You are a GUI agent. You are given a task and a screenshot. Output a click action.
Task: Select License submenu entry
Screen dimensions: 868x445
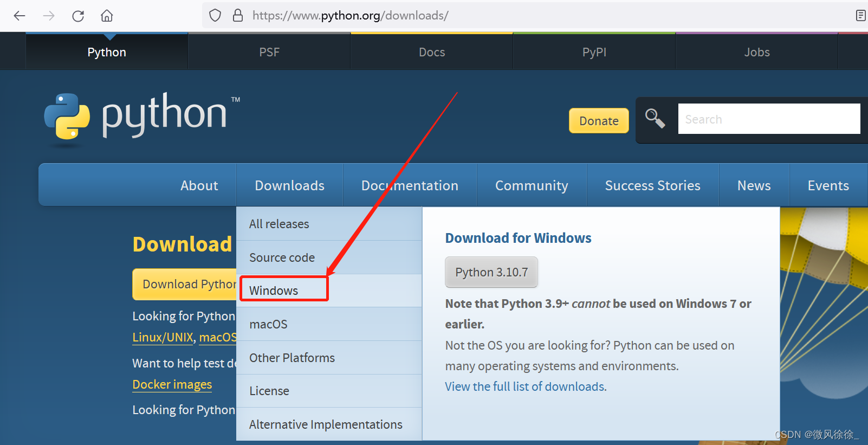(x=329, y=391)
